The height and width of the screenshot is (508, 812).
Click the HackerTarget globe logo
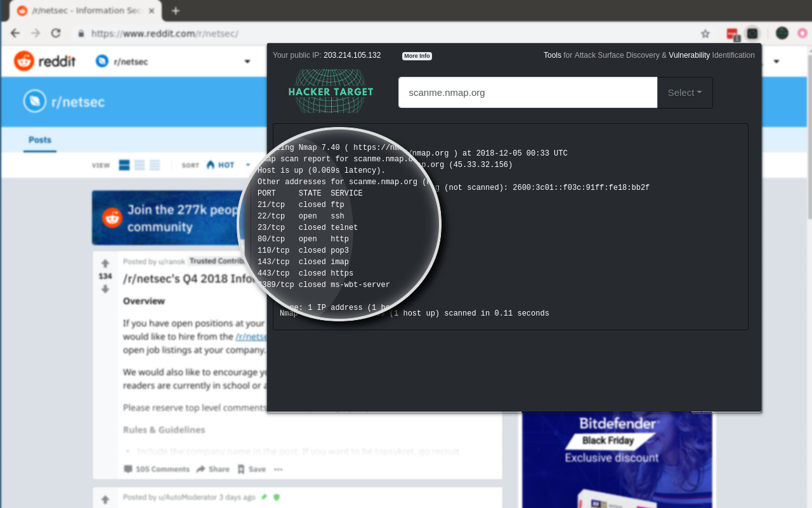pyautogui.click(x=331, y=91)
